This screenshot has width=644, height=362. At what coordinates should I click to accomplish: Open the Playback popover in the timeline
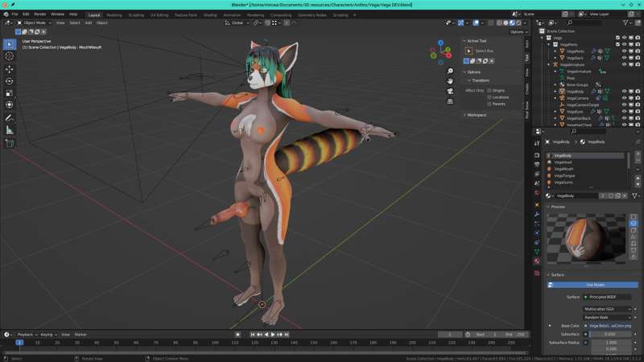(27, 334)
